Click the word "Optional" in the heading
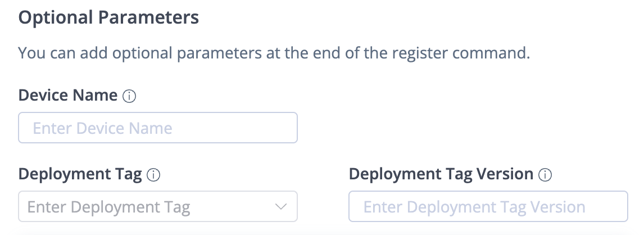This screenshot has width=644, height=235. pyautogui.click(x=55, y=17)
